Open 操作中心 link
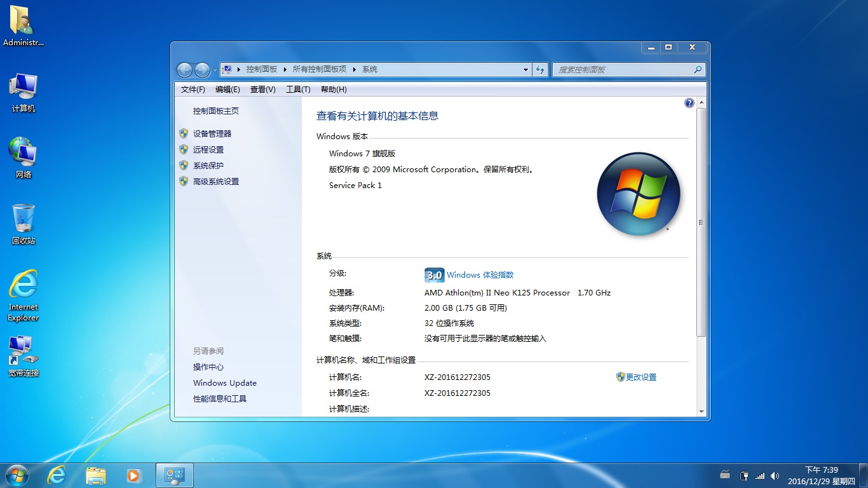868x488 pixels. point(208,367)
